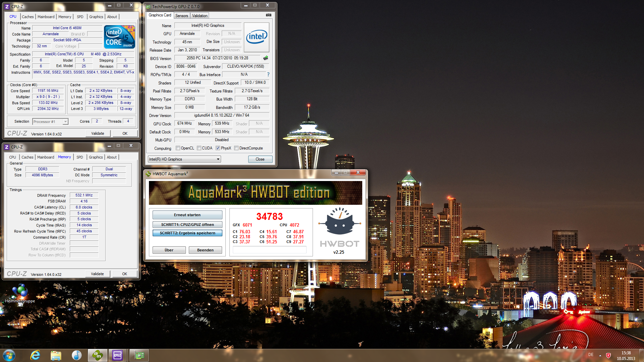The height and width of the screenshot is (362, 644).
Task: Switch to GPU-Z via its taskbar icon
Action: [x=139, y=355]
